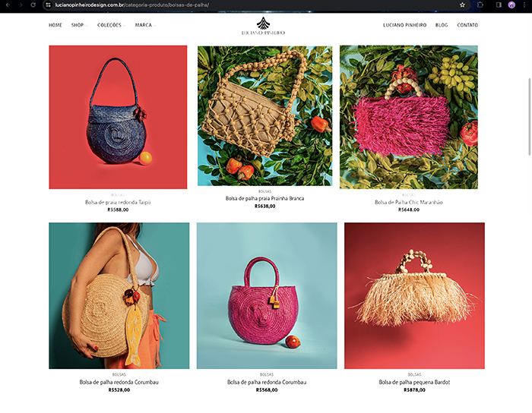The height and width of the screenshot is (413, 532).
Task: Open the browser side panel icon
Action: [x=499, y=5]
